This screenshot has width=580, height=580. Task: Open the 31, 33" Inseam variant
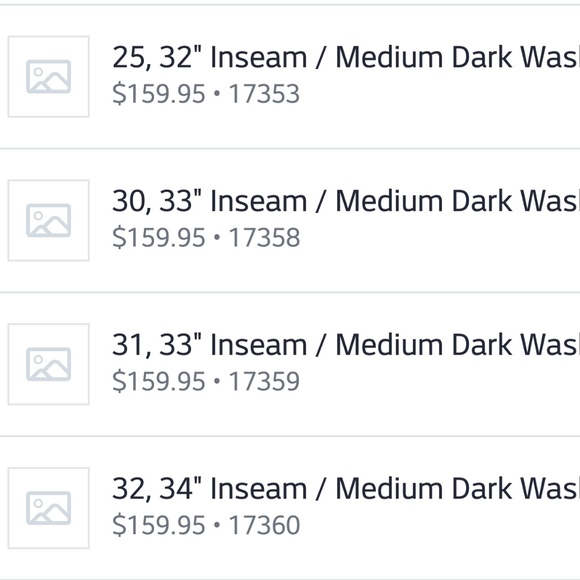pos(290,364)
